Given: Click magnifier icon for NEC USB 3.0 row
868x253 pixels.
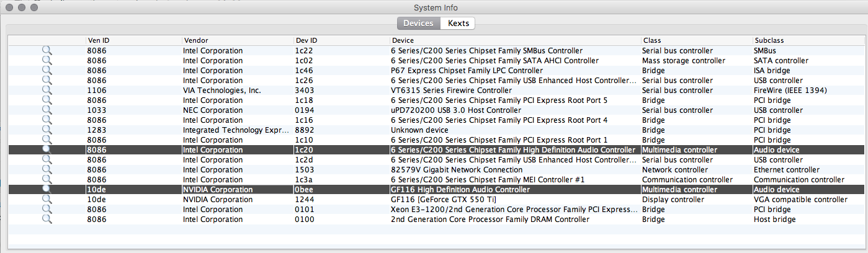Looking at the screenshot, I should pos(47,110).
